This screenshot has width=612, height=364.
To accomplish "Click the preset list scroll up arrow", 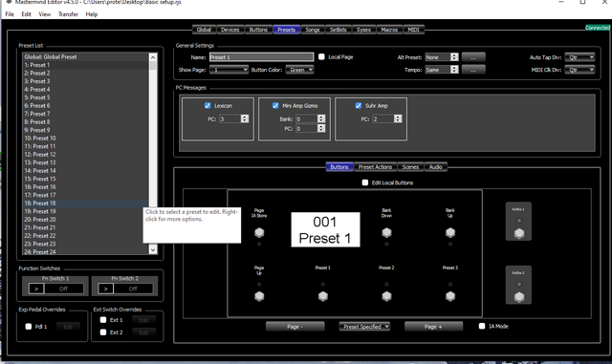I will tap(153, 57).
